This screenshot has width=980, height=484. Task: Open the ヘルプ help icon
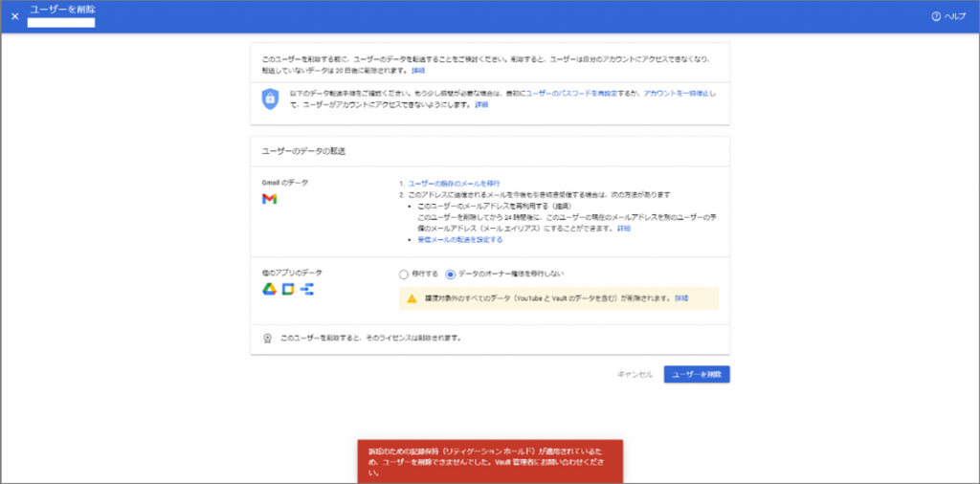pyautogui.click(x=936, y=17)
